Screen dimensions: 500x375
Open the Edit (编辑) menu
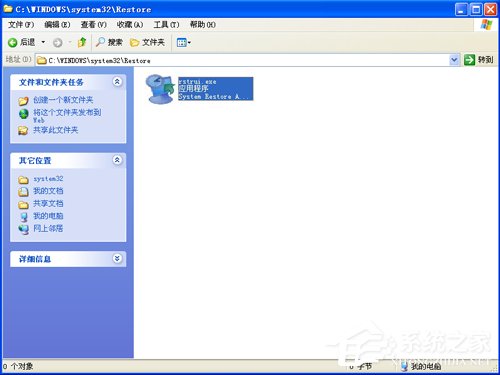pyautogui.click(x=57, y=25)
